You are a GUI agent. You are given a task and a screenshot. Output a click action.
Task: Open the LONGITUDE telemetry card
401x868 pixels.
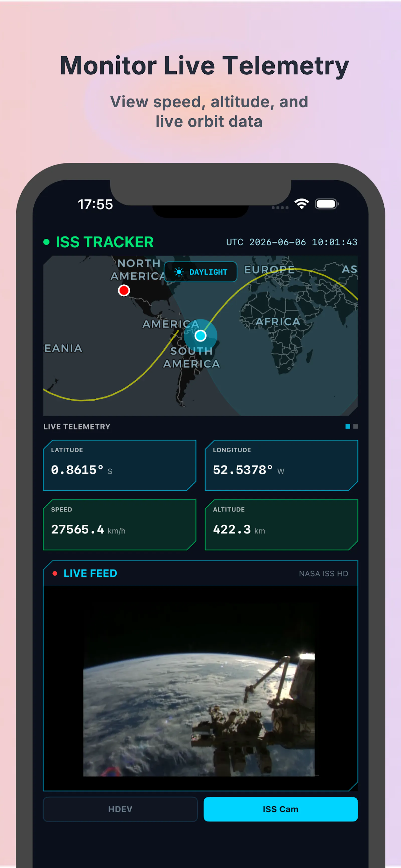point(281,465)
